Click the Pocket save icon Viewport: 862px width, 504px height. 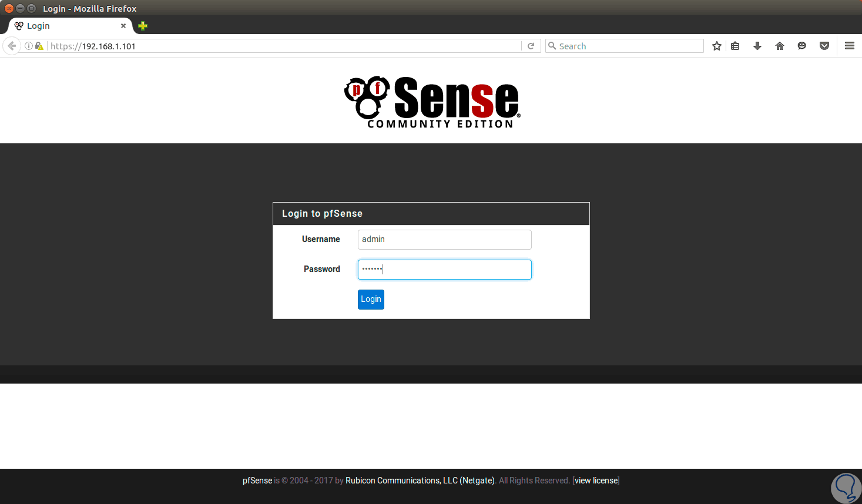(x=824, y=46)
